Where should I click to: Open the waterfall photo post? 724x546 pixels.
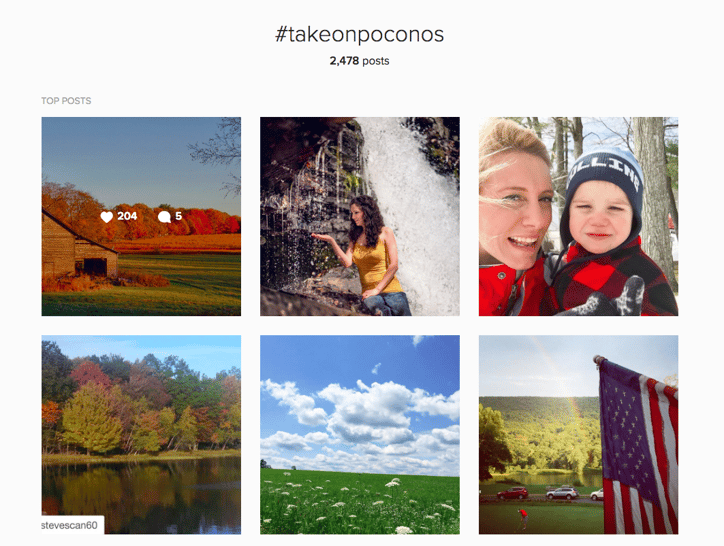(360, 217)
